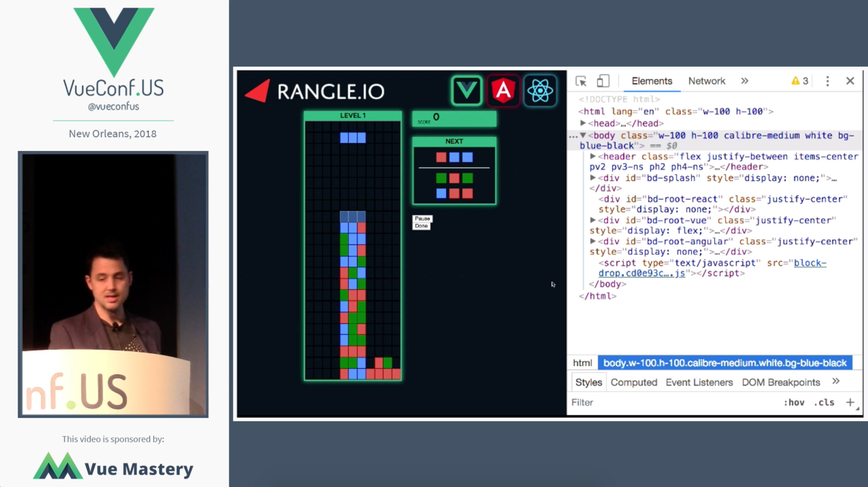Click the warnings count indicator
Image resolution: width=868 pixels, height=487 pixels.
point(799,81)
